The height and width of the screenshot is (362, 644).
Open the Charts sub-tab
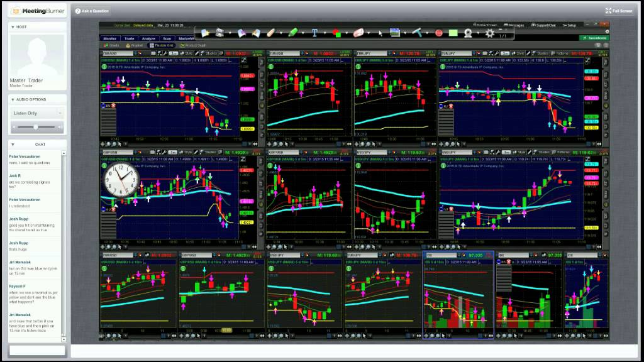click(111, 45)
